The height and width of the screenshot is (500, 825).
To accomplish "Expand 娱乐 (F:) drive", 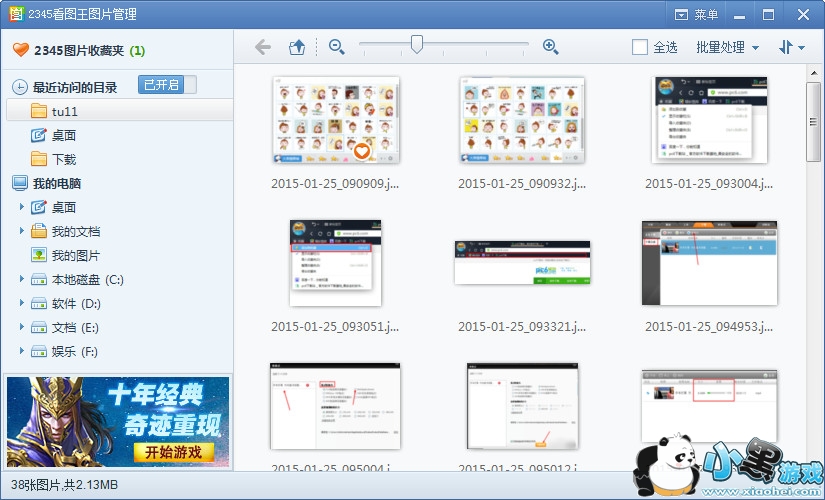I will click(x=22, y=351).
